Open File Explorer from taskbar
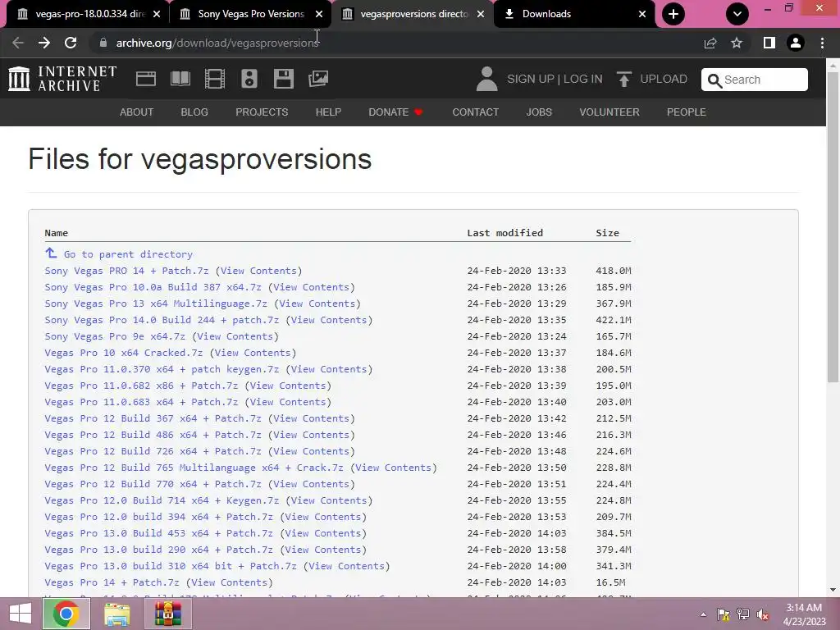 pyautogui.click(x=116, y=614)
